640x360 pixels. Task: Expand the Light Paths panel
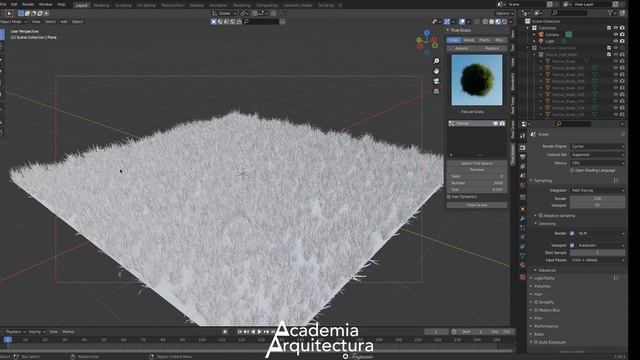tap(544, 278)
